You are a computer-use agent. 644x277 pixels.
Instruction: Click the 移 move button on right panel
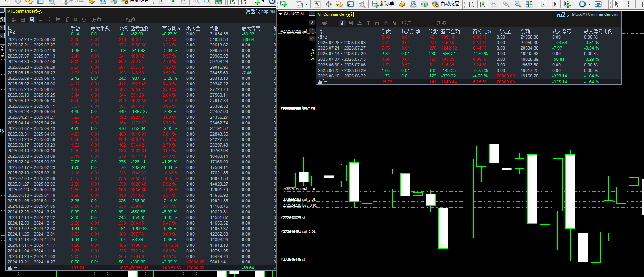coord(312,23)
